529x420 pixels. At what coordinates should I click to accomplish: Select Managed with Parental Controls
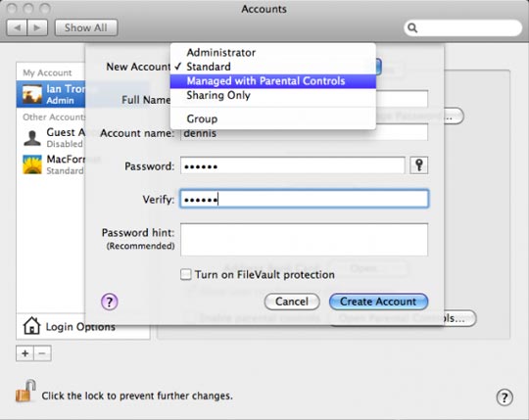pos(273,81)
